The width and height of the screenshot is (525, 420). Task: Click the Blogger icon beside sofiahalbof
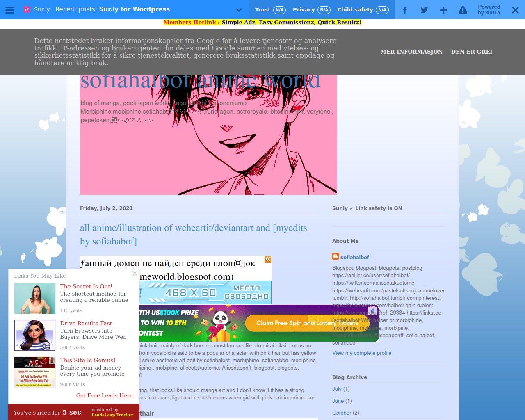coord(336,257)
